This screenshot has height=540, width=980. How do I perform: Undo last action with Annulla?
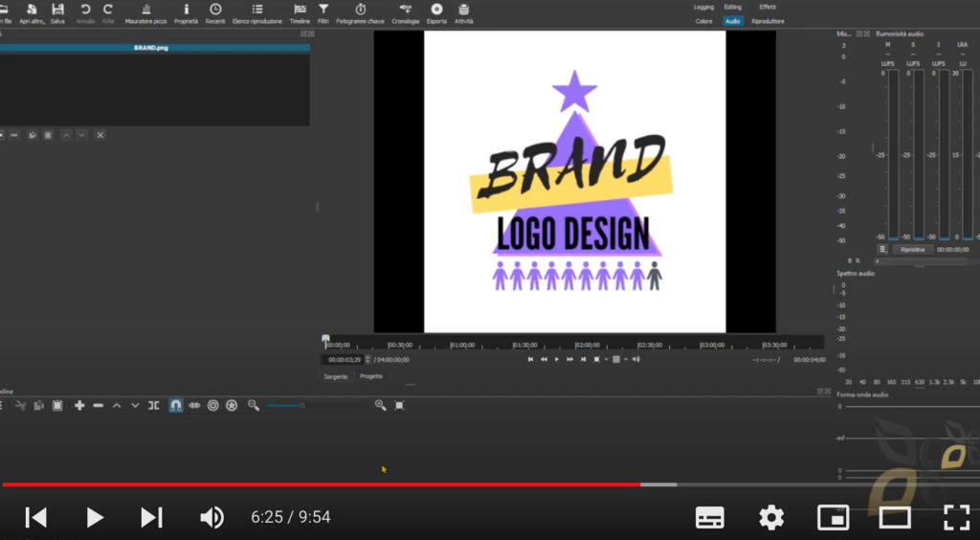click(x=85, y=13)
